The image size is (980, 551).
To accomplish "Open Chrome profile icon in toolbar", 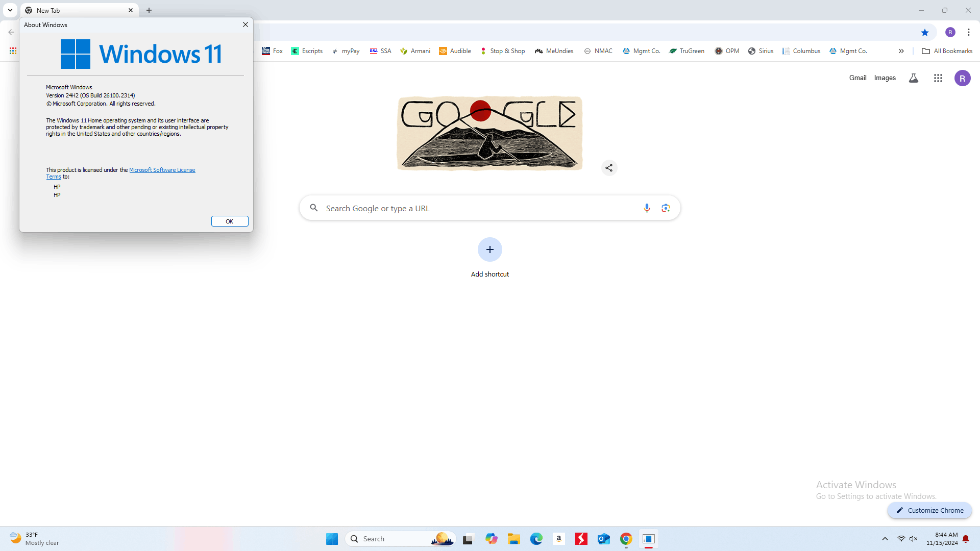I will tap(950, 32).
